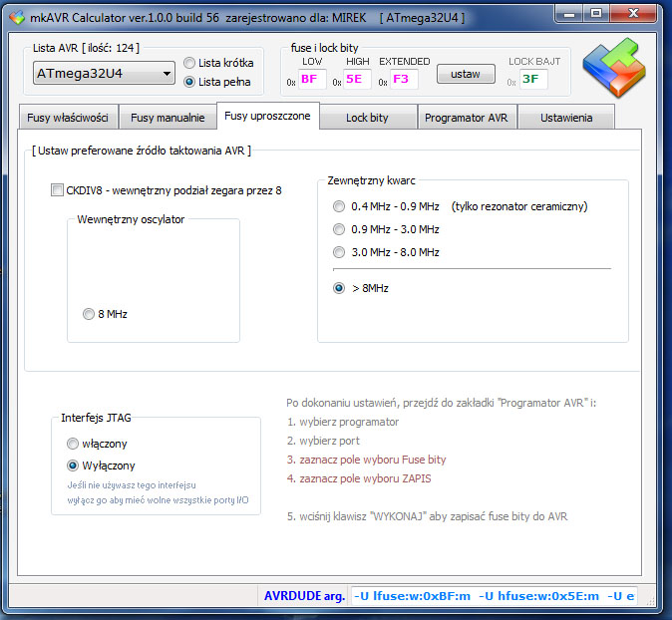Click the LOW fuse field showing BF
Image resolution: width=672 pixels, height=620 pixels.
point(312,79)
